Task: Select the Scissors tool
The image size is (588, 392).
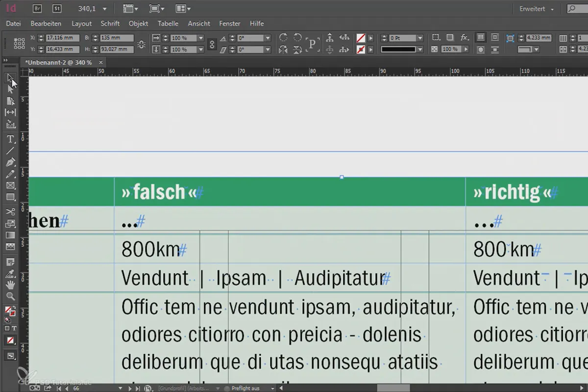Action: [10, 212]
